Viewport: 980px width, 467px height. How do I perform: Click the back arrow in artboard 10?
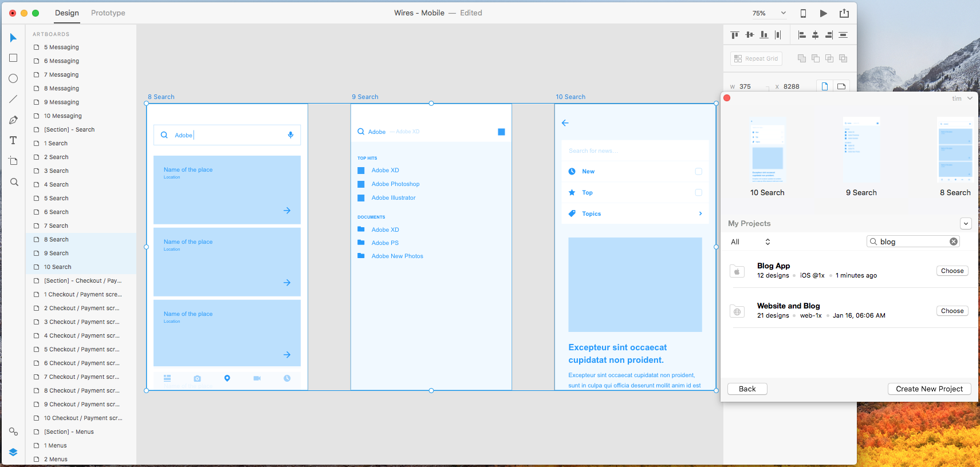(x=565, y=123)
